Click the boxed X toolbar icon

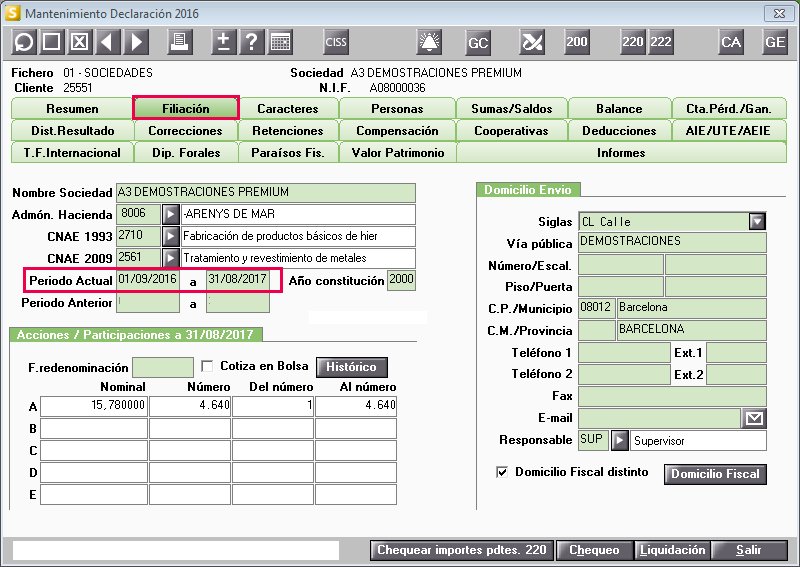tap(80, 42)
